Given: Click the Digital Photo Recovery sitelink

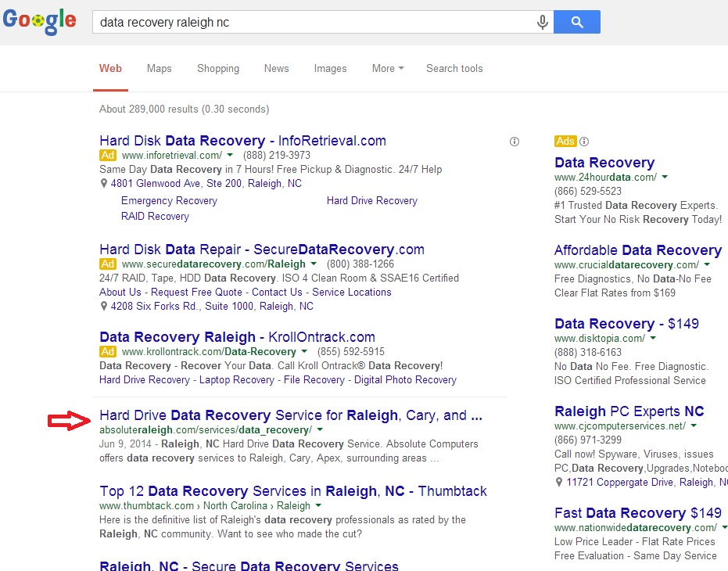Looking at the screenshot, I should coord(405,380).
